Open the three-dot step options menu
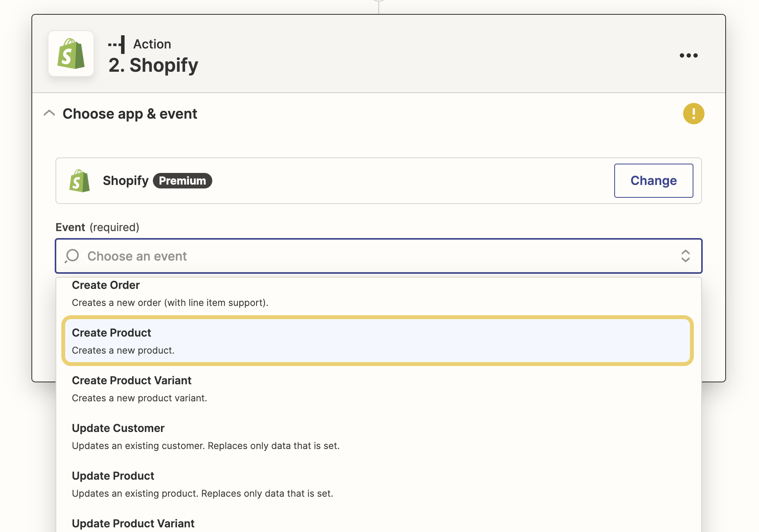This screenshot has height=532, width=759. (688, 55)
